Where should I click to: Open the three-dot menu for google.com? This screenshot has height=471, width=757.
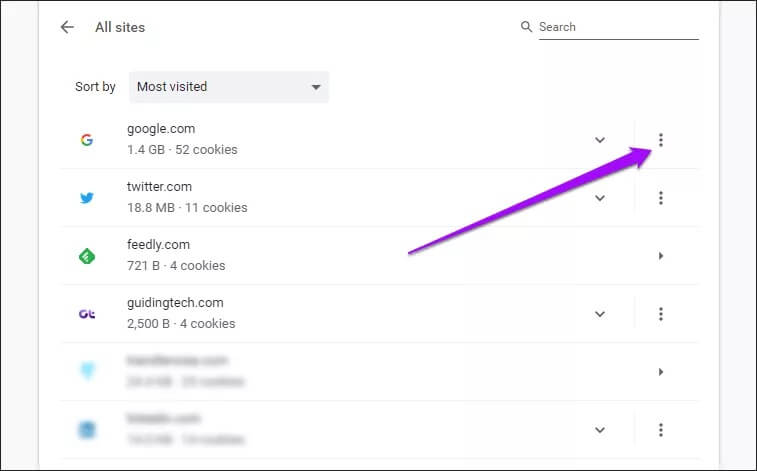click(x=661, y=140)
